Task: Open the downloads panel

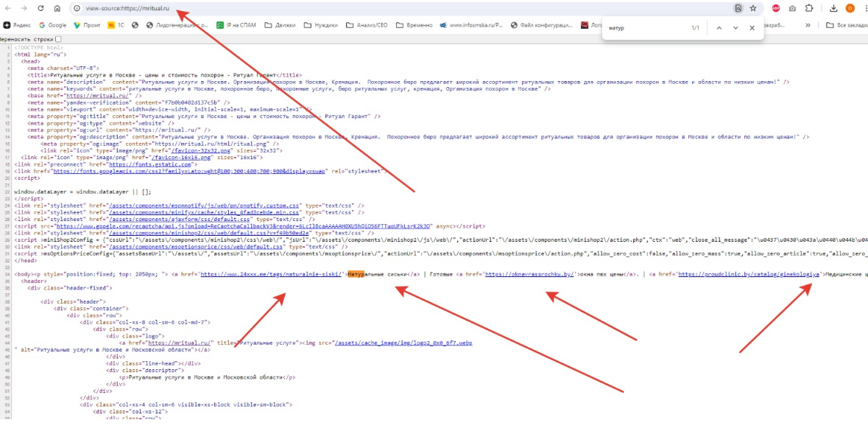Action: [833, 8]
